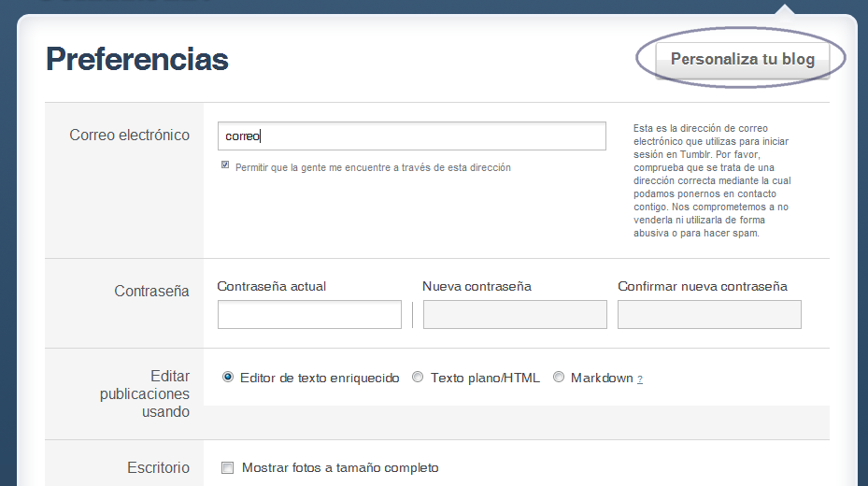Screen dimensions: 868x486
Task: Focus the Correo electrónico text field
Action: tap(411, 136)
